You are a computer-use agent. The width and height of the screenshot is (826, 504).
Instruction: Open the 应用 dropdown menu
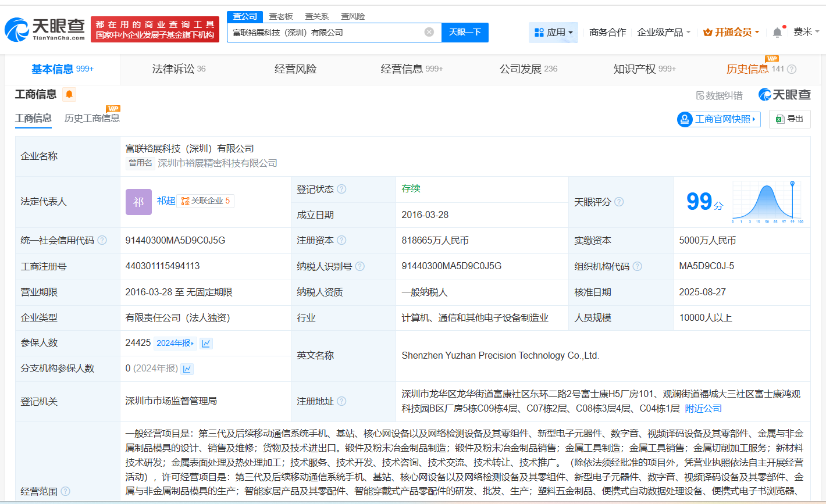(553, 32)
